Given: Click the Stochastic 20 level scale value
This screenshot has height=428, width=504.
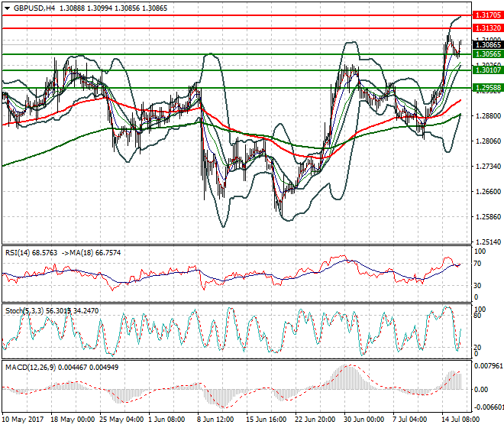Looking at the screenshot, I should coord(478,348).
